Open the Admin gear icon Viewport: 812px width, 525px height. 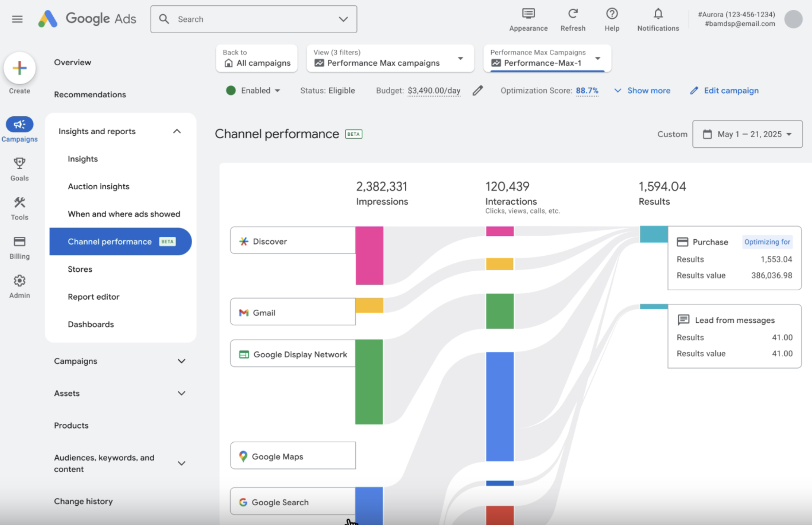pos(19,281)
